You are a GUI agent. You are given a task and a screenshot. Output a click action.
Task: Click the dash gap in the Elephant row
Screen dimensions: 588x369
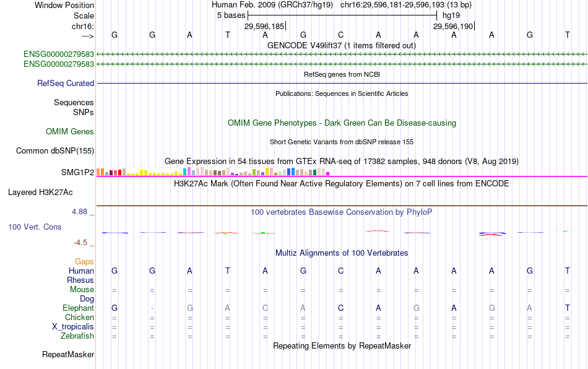click(x=152, y=308)
